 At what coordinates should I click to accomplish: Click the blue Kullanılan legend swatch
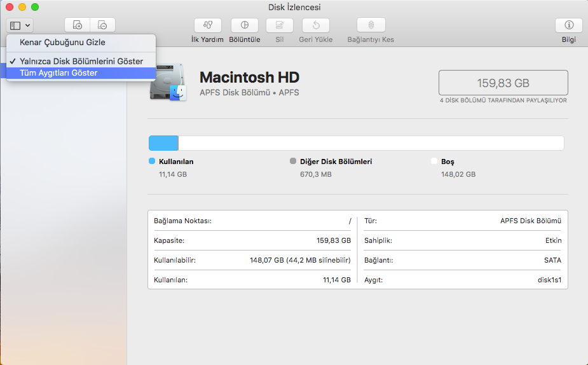(x=152, y=162)
